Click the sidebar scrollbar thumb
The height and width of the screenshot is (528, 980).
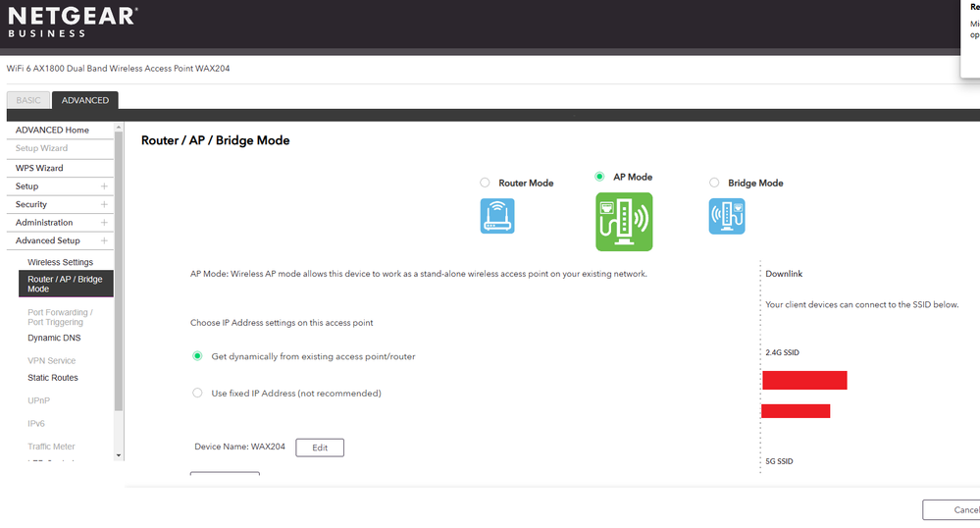[x=119, y=271]
